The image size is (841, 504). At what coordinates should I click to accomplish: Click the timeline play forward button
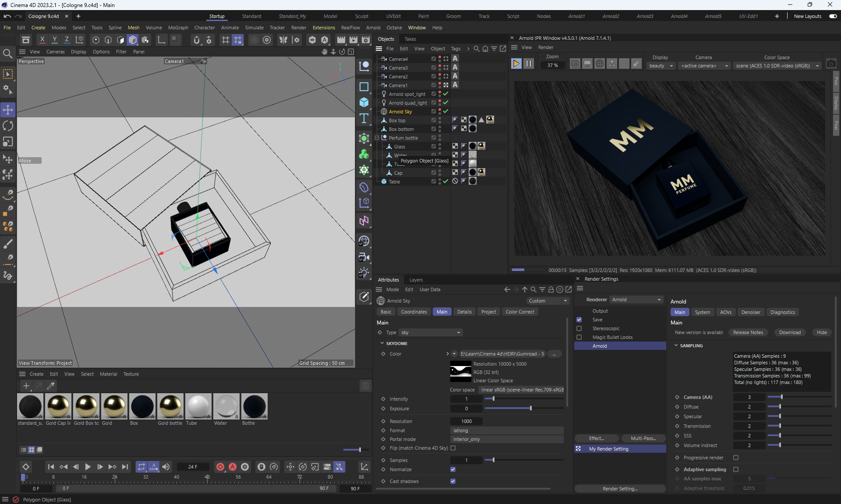click(88, 467)
